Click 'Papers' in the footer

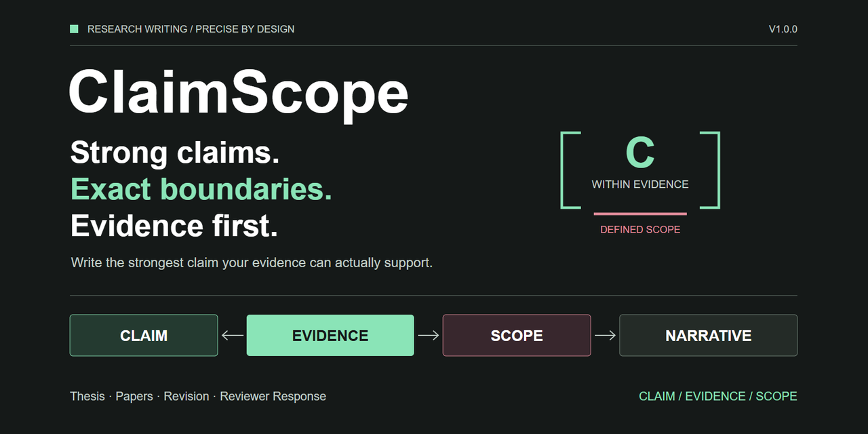pos(134,396)
